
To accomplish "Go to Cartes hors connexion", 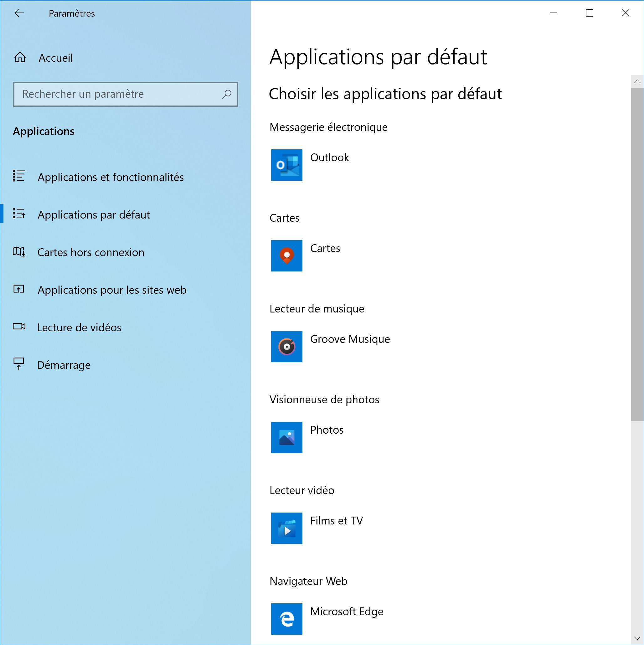I will (126, 252).
